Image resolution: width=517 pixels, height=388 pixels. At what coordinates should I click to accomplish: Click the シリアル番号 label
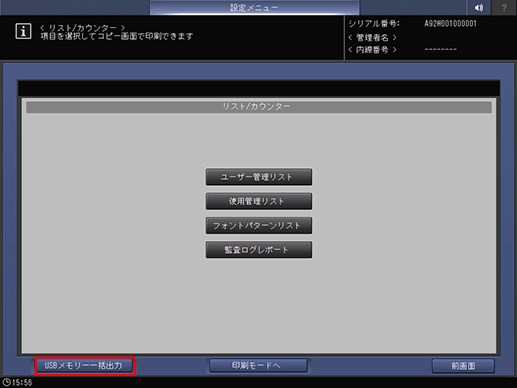(374, 24)
